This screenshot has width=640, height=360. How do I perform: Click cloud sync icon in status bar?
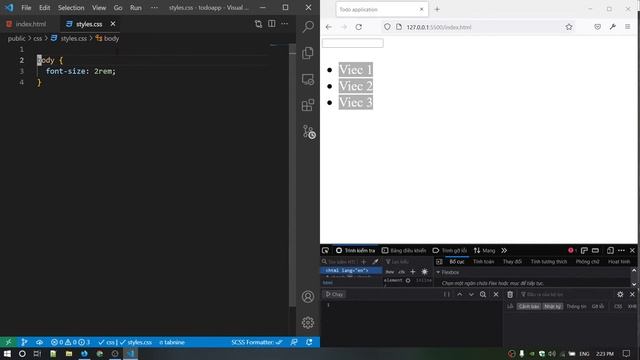39,342
